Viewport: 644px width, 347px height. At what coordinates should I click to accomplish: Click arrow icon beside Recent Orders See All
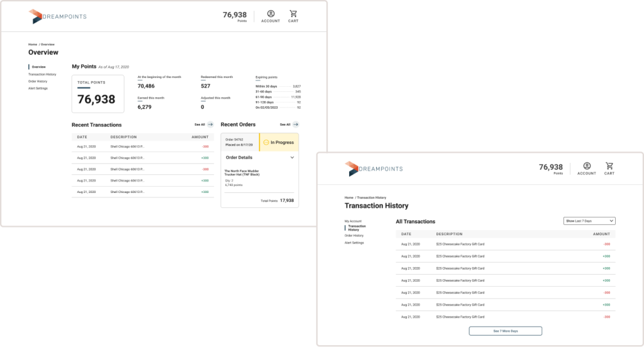pos(296,124)
